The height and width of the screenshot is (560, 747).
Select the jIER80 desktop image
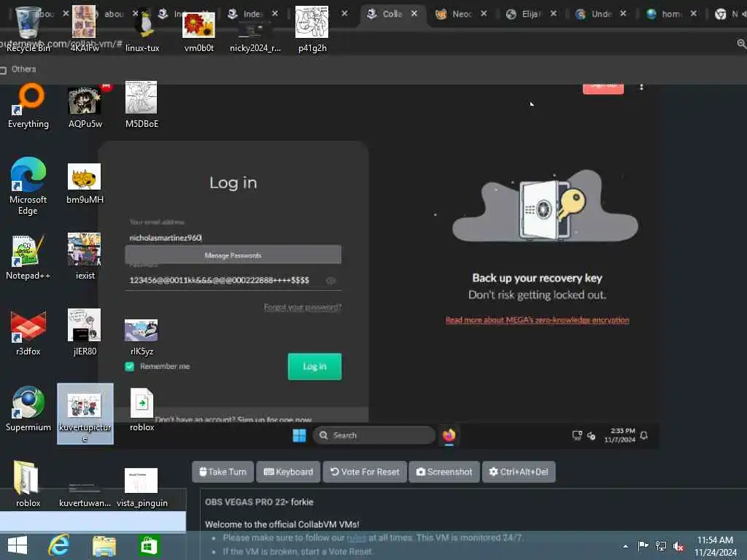click(x=85, y=332)
